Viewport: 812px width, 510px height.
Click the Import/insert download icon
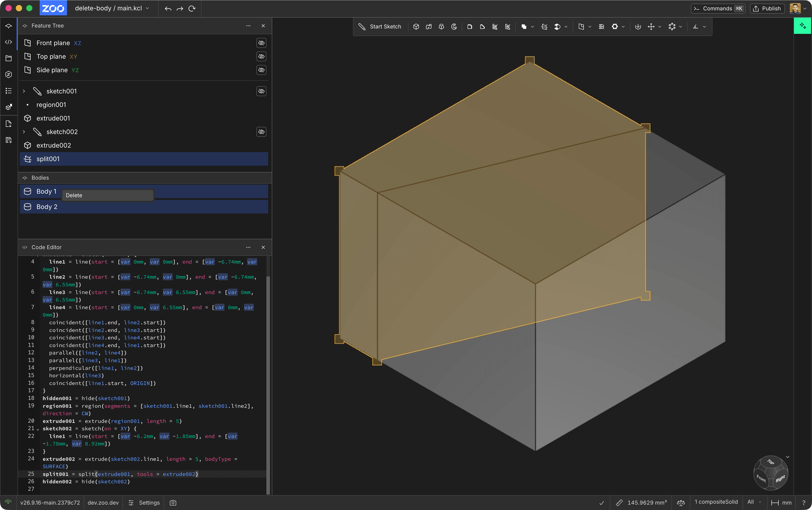pyautogui.click(x=638, y=27)
